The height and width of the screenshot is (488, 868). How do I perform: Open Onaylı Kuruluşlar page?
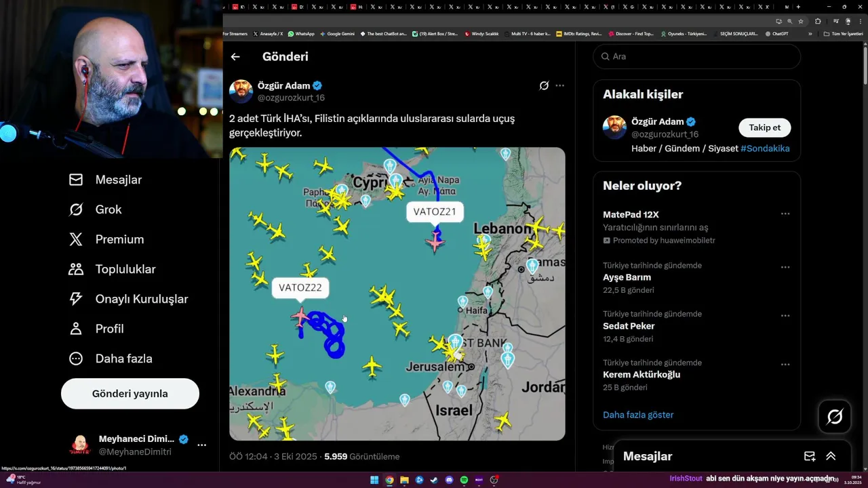point(128,299)
